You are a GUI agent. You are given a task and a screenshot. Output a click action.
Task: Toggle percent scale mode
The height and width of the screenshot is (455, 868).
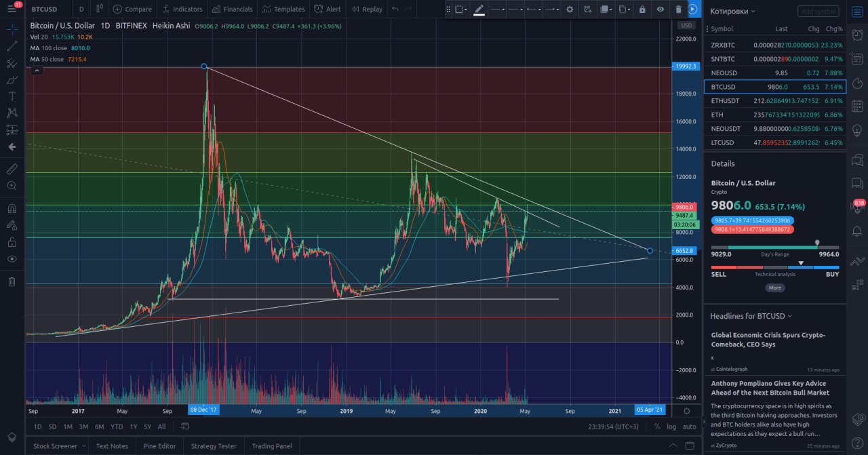coord(657,427)
